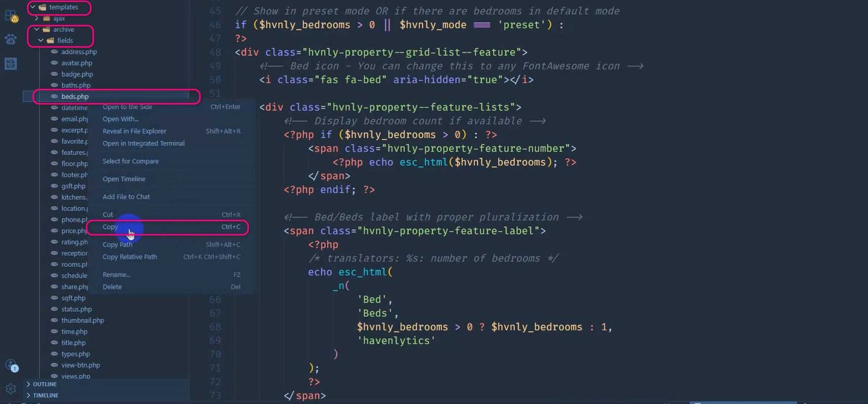
Task: Expand the ajax folder
Action: pyautogui.click(x=36, y=18)
